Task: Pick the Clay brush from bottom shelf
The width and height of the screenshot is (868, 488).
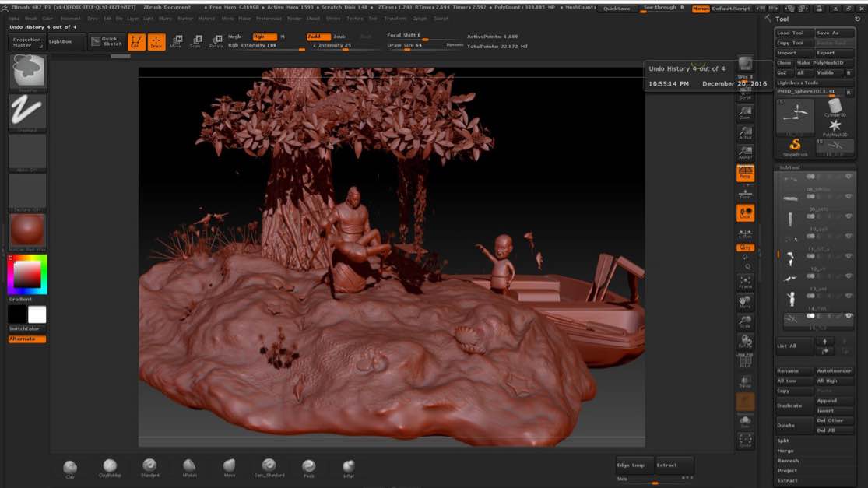Action: 70,468
